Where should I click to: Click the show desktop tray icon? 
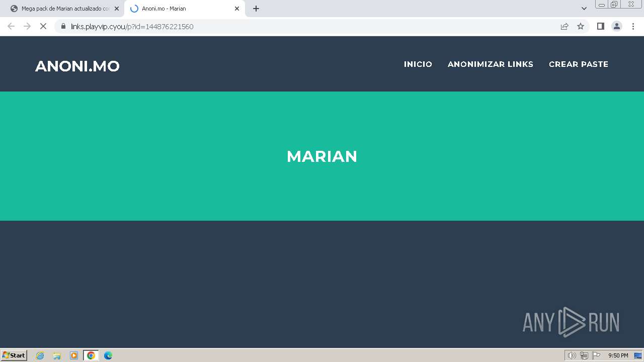pyautogui.click(x=638, y=355)
